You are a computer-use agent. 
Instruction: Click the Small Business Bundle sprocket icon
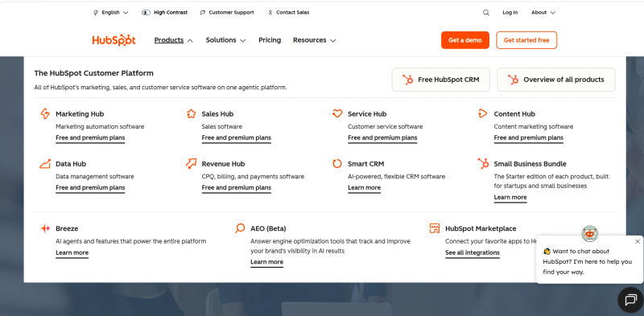pyautogui.click(x=483, y=163)
